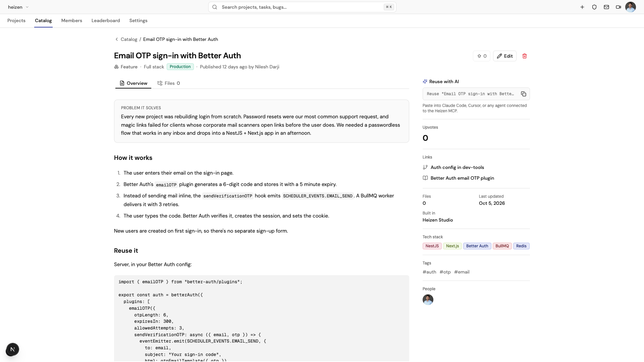Click the back chevron beside Catalog breadcrumb
The width and height of the screenshot is (644, 362).
point(117,39)
